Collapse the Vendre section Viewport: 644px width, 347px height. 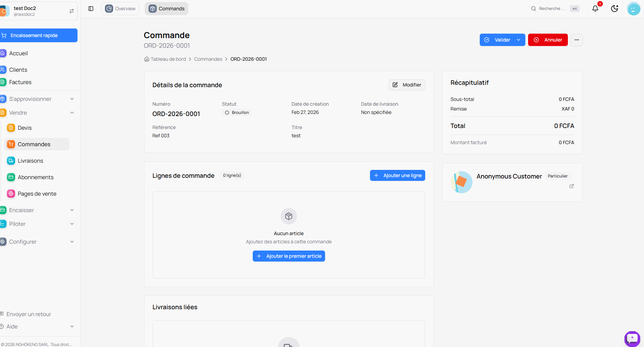tap(72, 113)
